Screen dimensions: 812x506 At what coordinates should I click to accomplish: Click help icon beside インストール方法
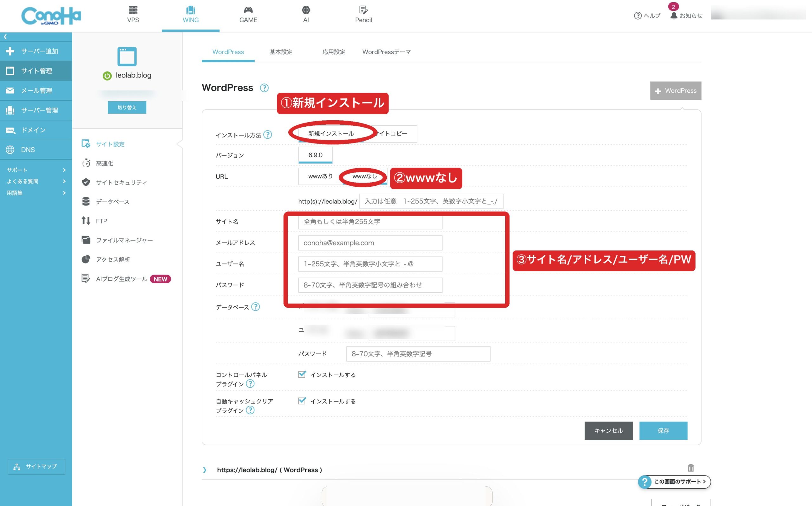pos(267,135)
